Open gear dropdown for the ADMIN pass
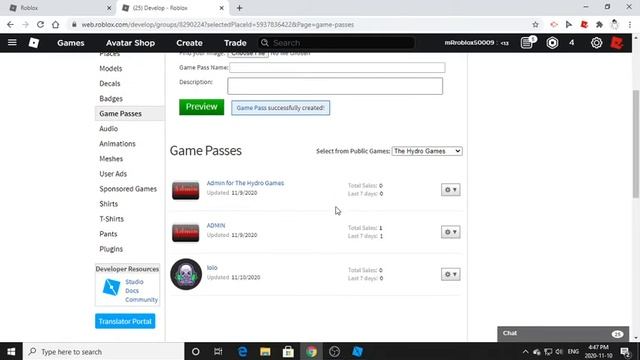 pos(451,232)
